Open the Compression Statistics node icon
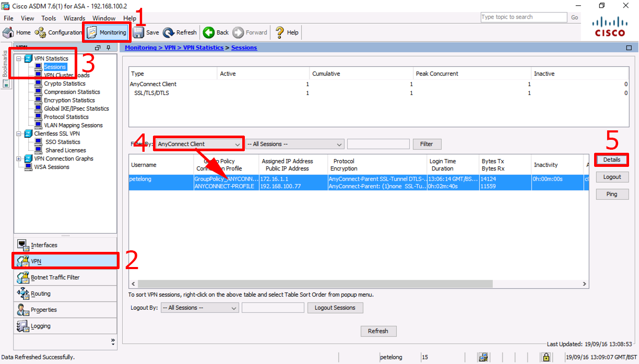 [x=39, y=92]
